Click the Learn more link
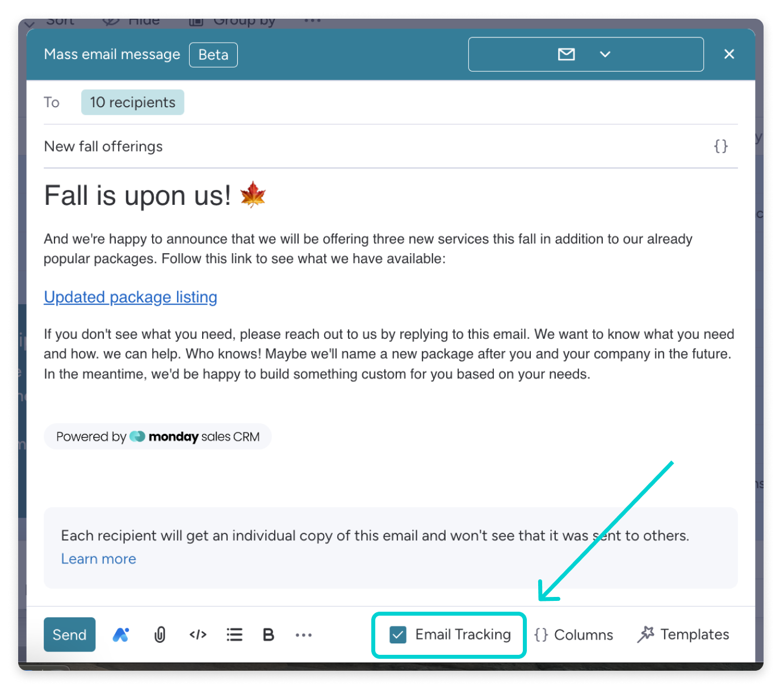784x690 pixels. click(99, 559)
